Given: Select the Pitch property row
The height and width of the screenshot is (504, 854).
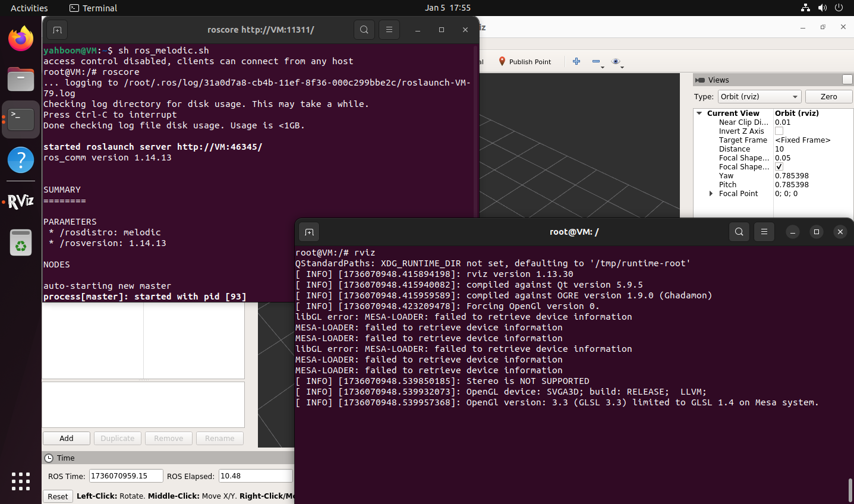Looking at the screenshot, I should point(773,184).
